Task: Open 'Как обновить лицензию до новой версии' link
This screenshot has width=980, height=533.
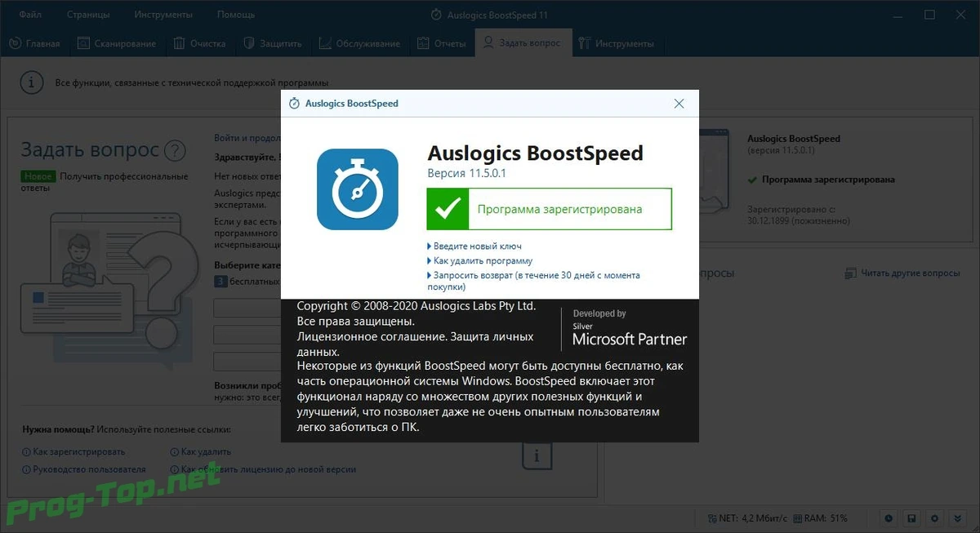Action: 263,469
